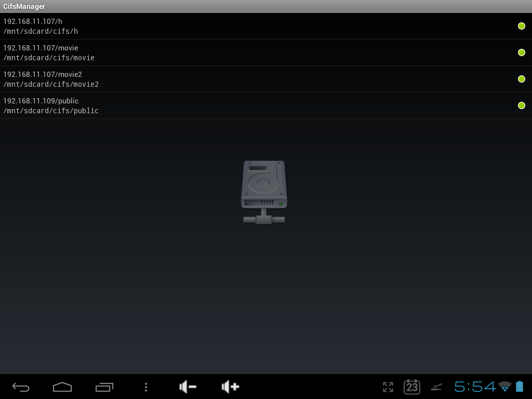Toggle mount status of 192.168.11.107/h share
The width and height of the screenshot is (532, 399).
521,26
